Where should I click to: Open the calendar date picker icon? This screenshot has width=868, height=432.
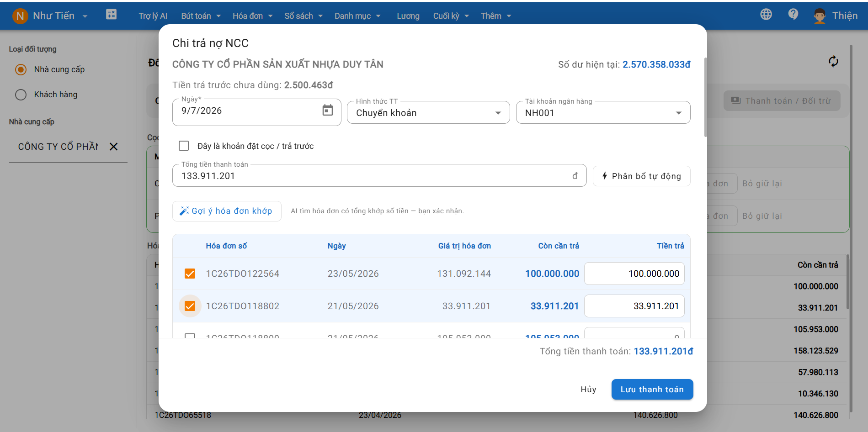[x=328, y=110]
